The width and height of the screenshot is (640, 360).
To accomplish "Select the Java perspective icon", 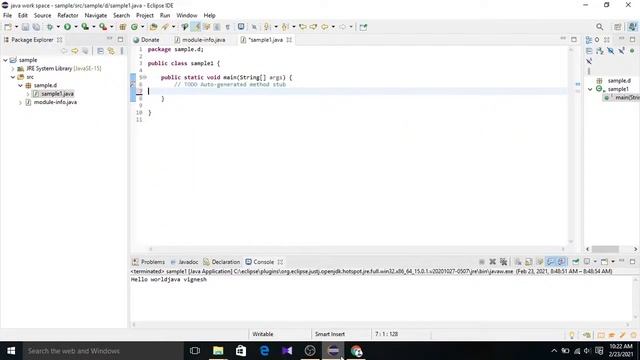I will pyautogui.click(x=633, y=27).
